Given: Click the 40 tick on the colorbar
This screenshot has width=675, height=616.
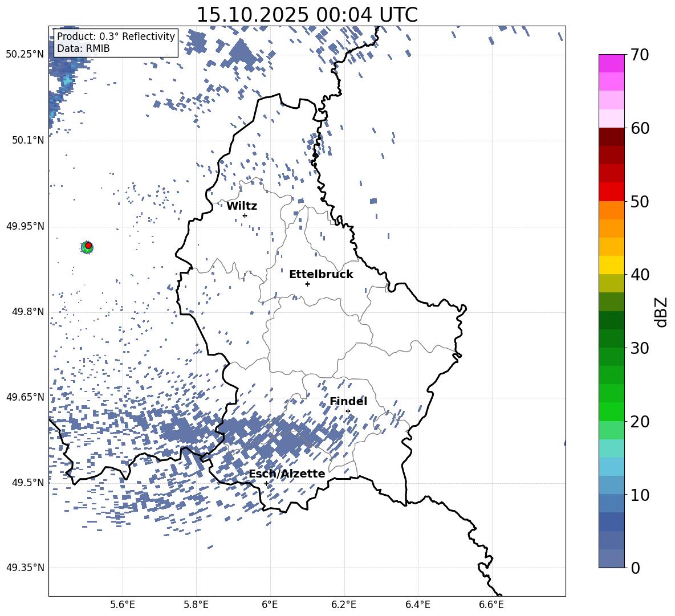Looking at the screenshot, I should [x=640, y=275].
